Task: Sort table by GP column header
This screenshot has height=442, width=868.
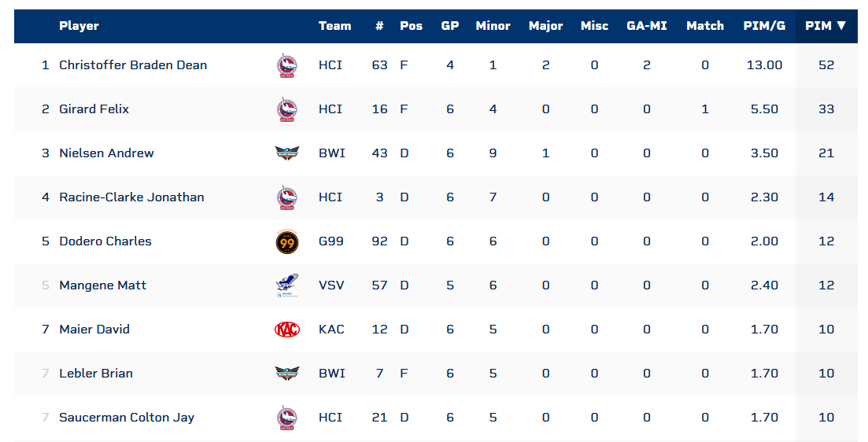Action: [x=450, y=26]
